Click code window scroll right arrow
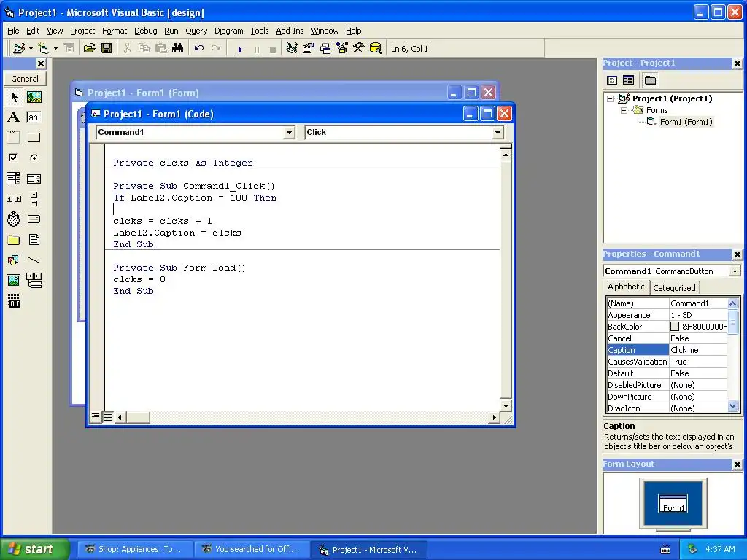 click(494, 418)
